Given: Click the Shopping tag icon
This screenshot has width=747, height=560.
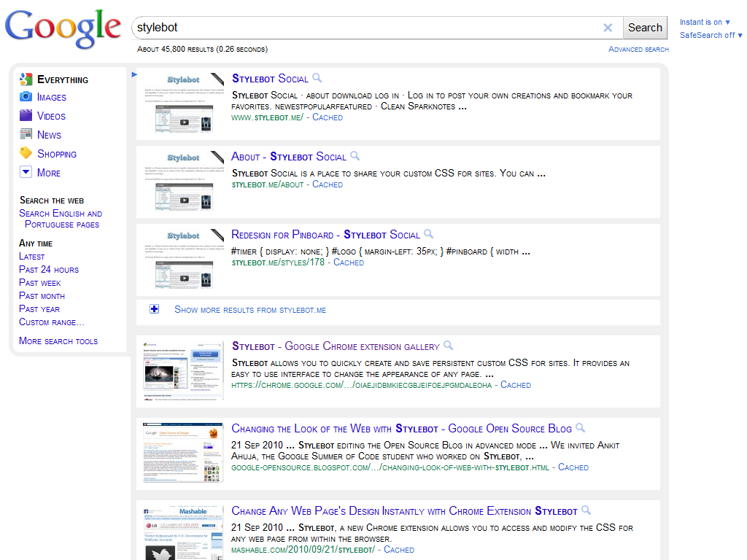Looking at the screenshot, I should click(x=26, y=153).
